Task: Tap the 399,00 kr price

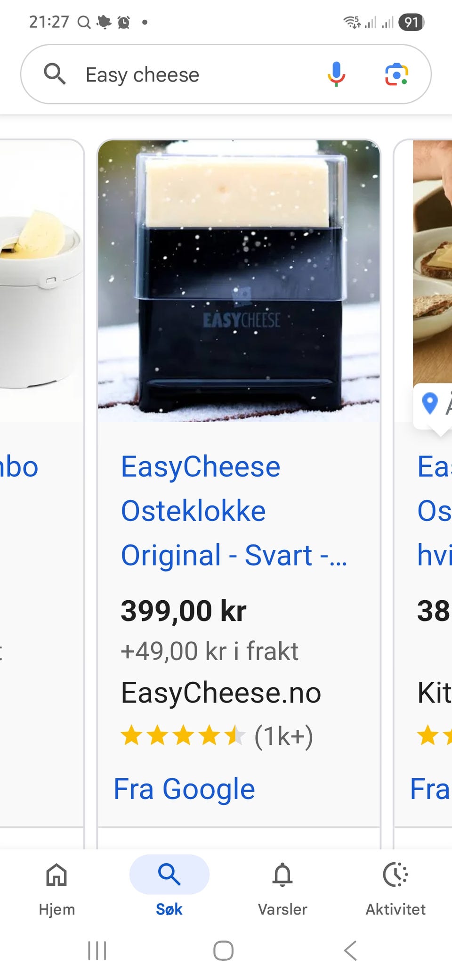Action: [184, 611]
